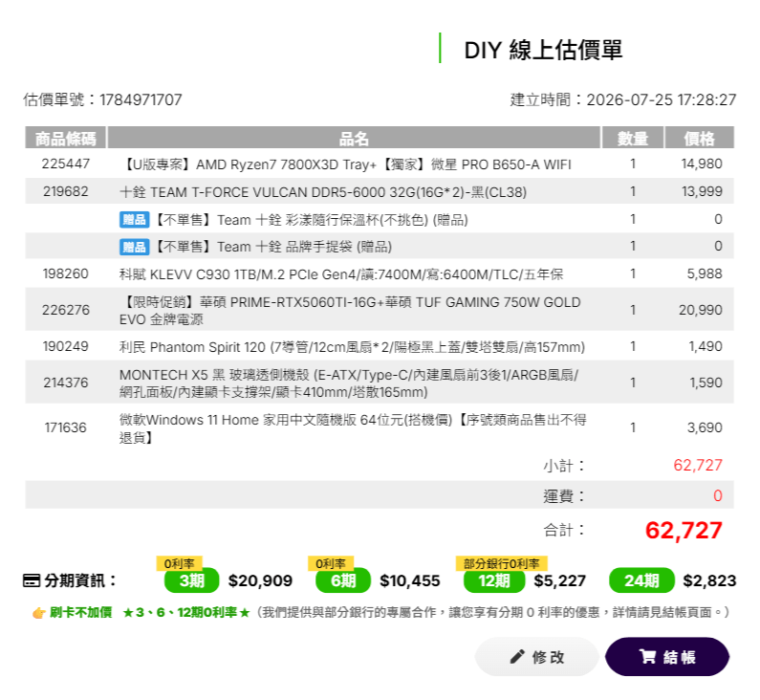This screenshot has height=700, width=760.
Task: Click the TEAM T-FORCE VULCAN DDR5-6000 product name
Action: (x=323, y=192)
